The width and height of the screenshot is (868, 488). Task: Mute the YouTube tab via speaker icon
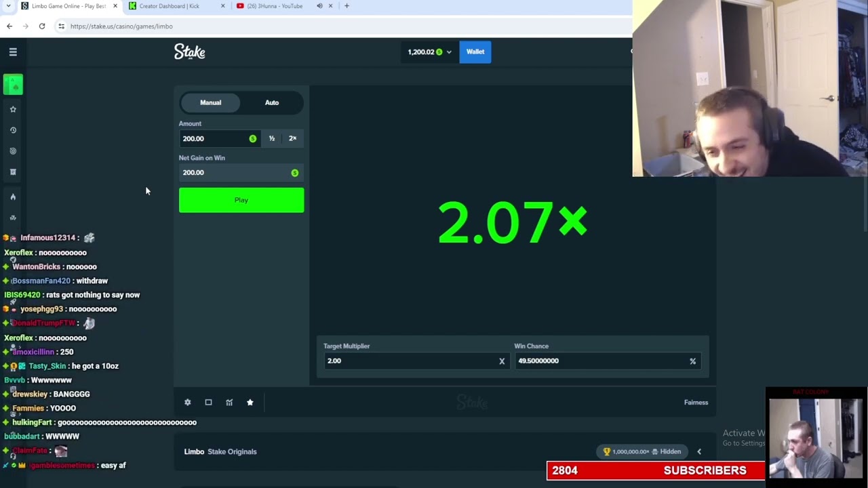click(x=319, y=6)
